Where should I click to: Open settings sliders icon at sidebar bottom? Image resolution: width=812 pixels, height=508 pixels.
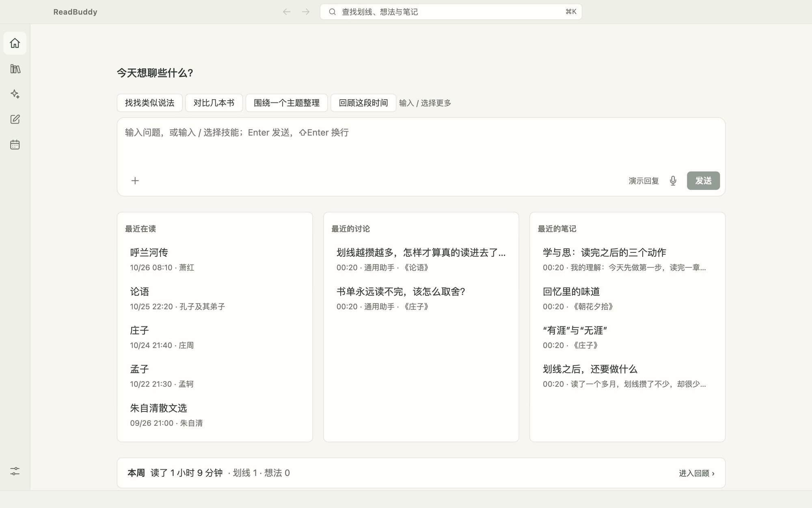tap(15, 471)
